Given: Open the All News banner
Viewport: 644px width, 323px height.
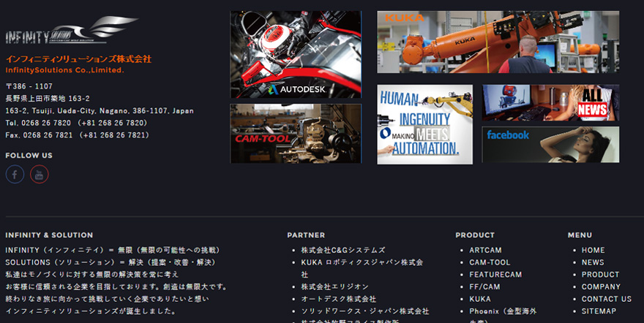Looking at the screenshot, I should point(550,102).
